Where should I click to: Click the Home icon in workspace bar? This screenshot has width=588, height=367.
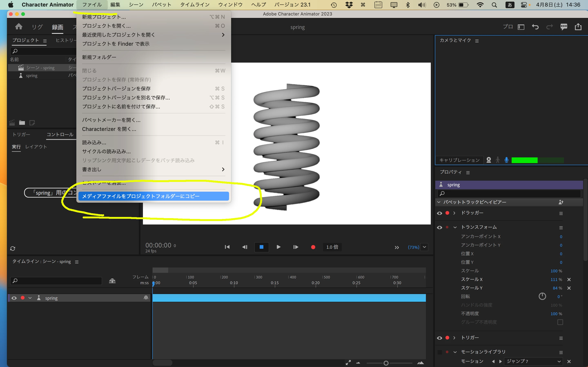pyautogui.click(x=19, y=27)
